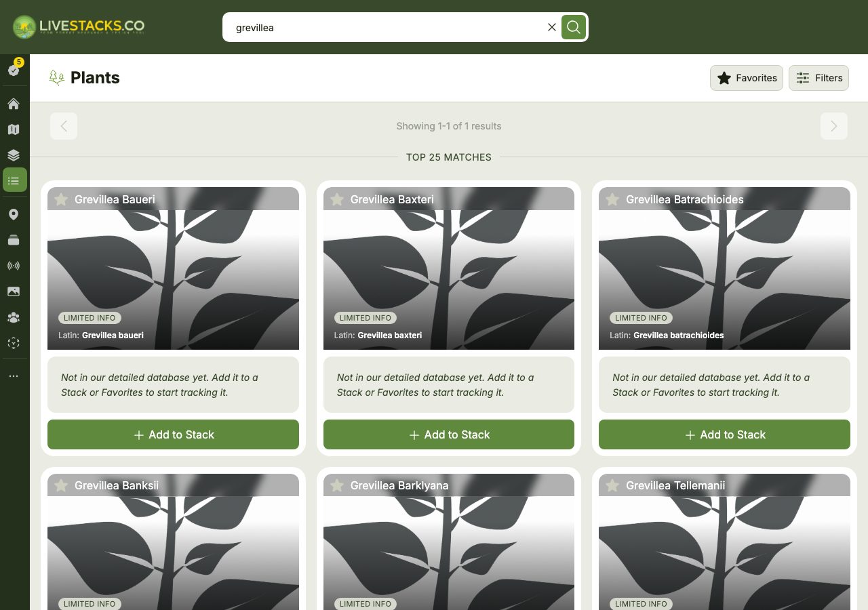Click the Grevillea Batrachioides card title

[x=685, y=199]
